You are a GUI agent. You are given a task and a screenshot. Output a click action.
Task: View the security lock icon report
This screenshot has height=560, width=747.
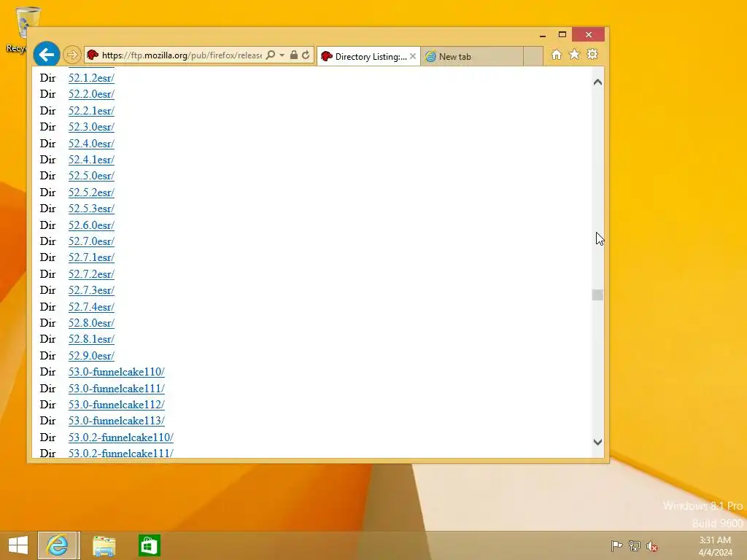tap(294, 55)
